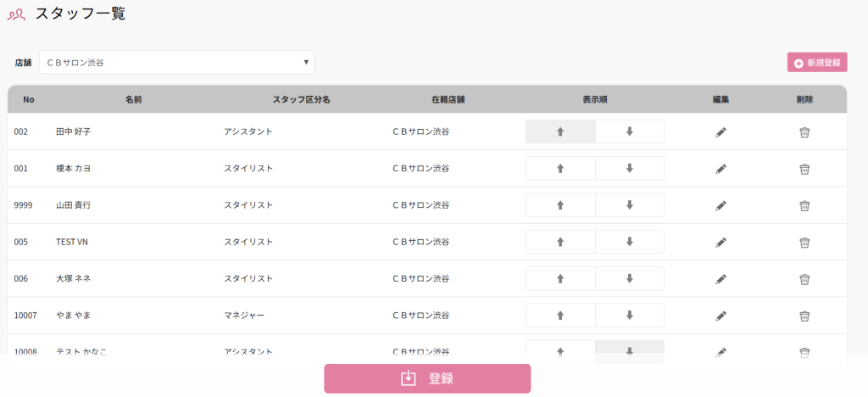This screenshot has height=397, width=868.
Task: Click the スタッフ区分名 column header
Action: (301, 99)
